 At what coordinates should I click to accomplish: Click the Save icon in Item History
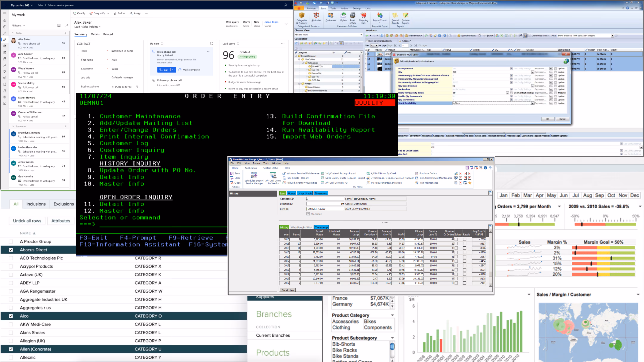(232, 173)
